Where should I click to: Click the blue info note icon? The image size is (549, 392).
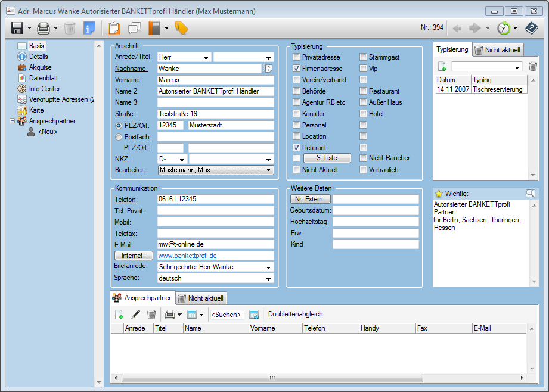[x=89, y=28]
